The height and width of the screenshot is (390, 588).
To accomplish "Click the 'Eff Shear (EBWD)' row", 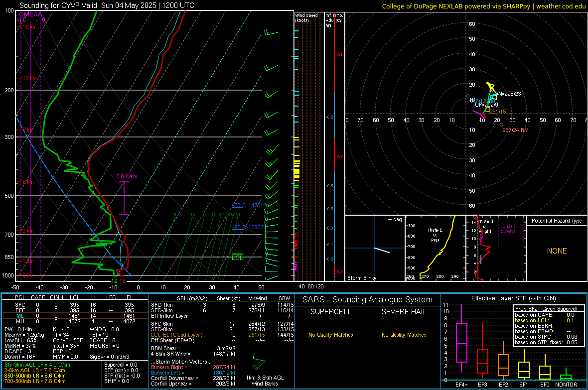I will coord(222,340).
